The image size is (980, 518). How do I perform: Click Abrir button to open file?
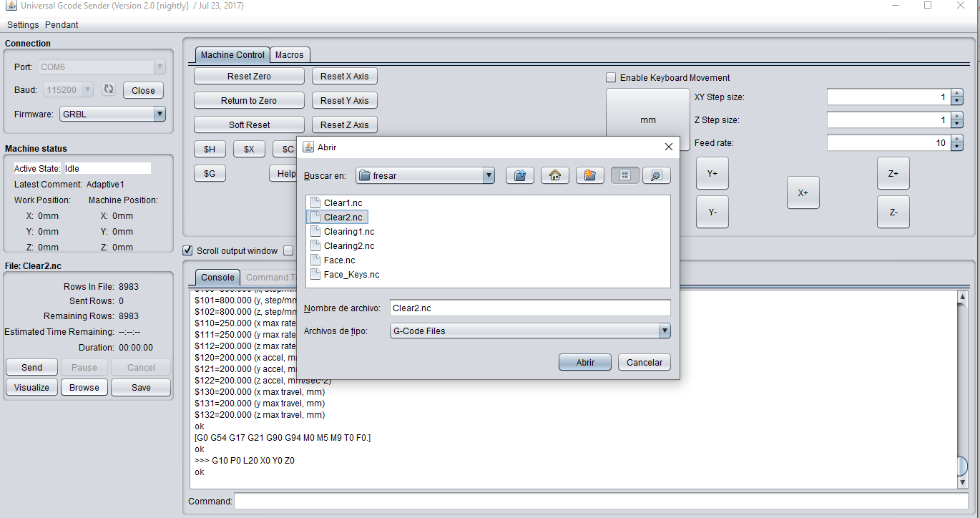click(585, 362)
